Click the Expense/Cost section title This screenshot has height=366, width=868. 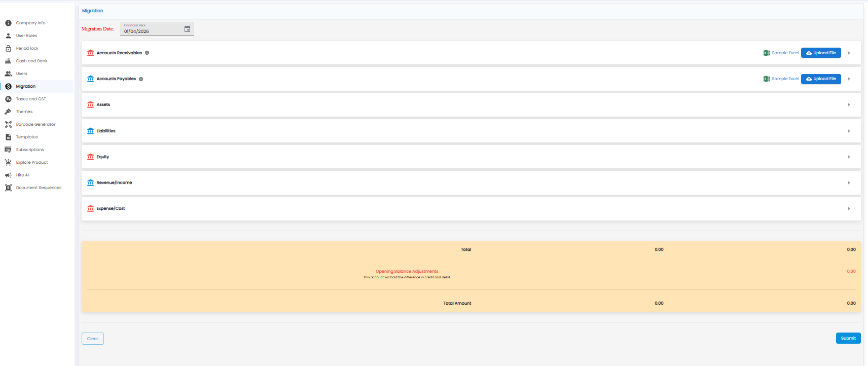coord(111,209)
